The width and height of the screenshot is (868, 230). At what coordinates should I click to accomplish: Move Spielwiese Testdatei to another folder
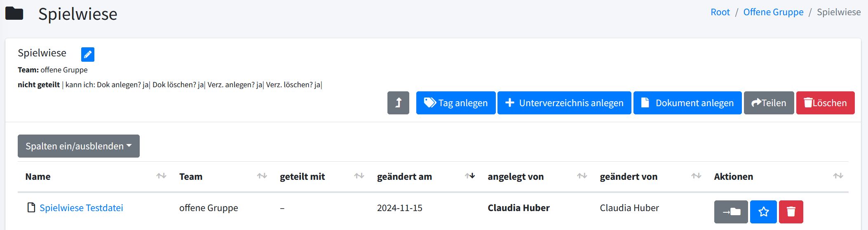[x=731, y=212]
